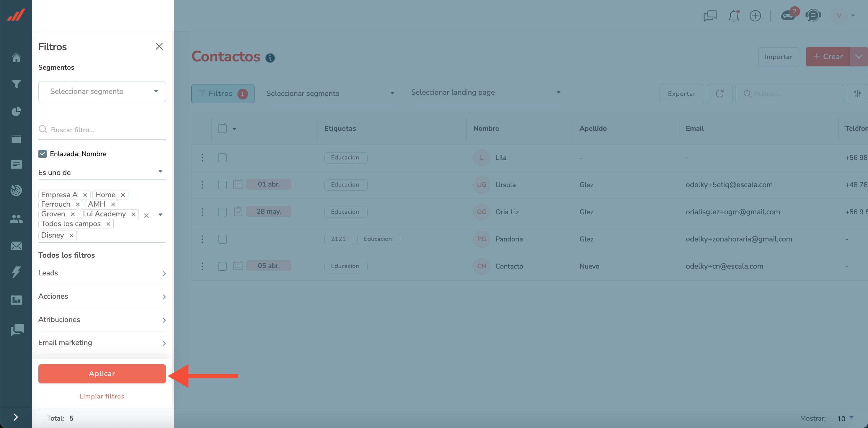Open the support chat bubble icon
Screen dimensions: 868x428
(813, 16)
